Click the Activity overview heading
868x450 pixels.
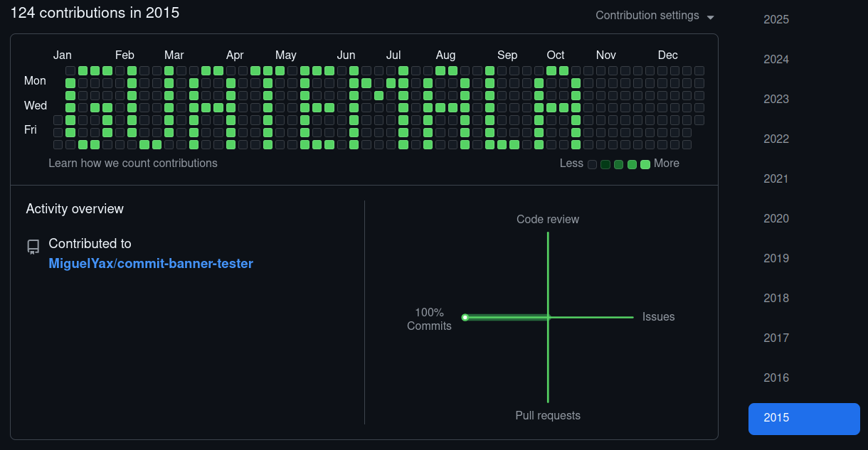(x=75, y=209)
